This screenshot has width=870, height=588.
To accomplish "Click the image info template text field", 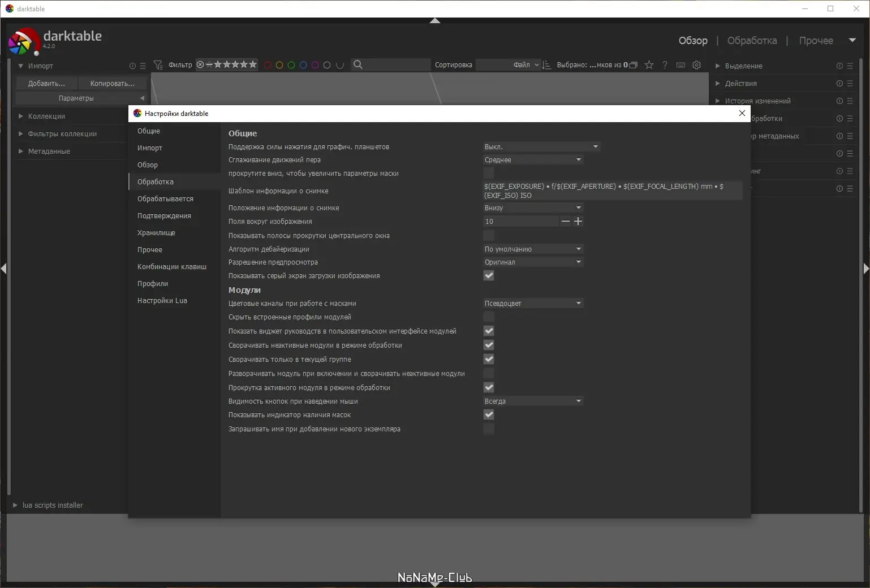I will [x=612, y=191].
